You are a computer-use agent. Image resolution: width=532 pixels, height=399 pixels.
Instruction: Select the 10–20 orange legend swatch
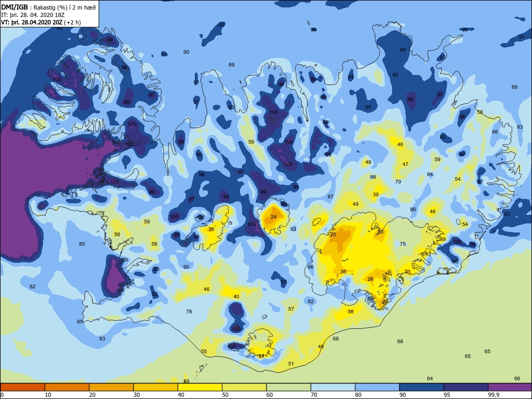[x=67, y=387]
